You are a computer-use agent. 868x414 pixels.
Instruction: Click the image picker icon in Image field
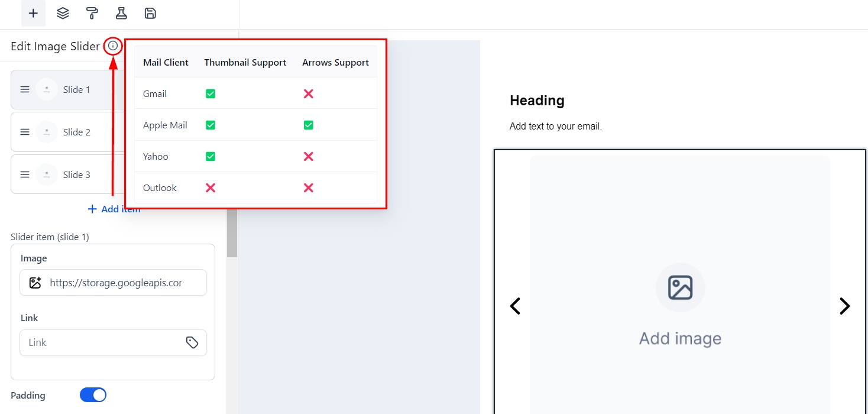(35, 283)
